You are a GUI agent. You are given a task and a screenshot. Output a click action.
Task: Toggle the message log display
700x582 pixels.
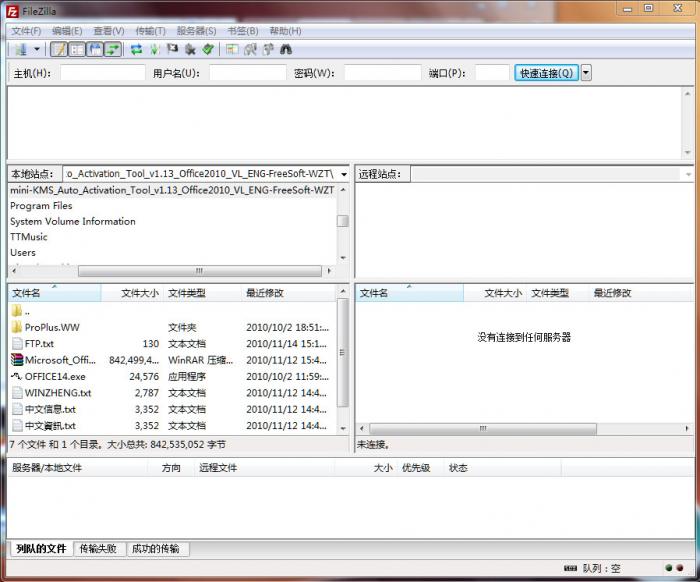(59, 49)
